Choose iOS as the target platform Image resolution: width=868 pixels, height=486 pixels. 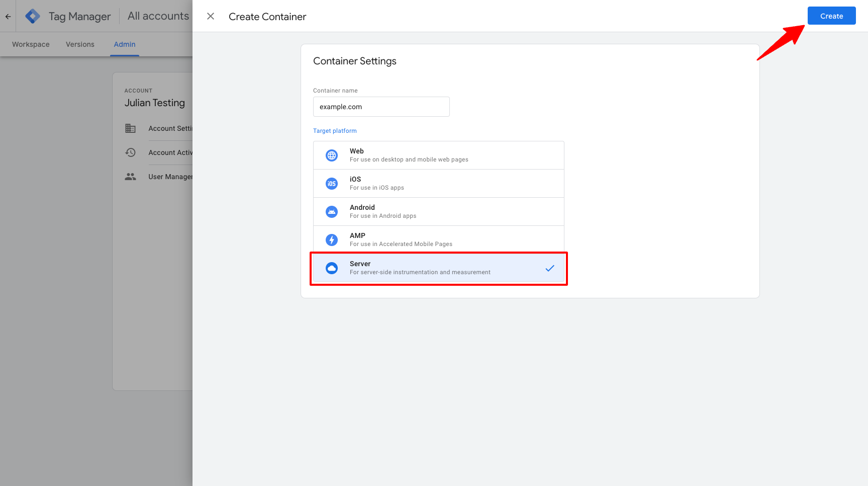[x=438, y=183]
